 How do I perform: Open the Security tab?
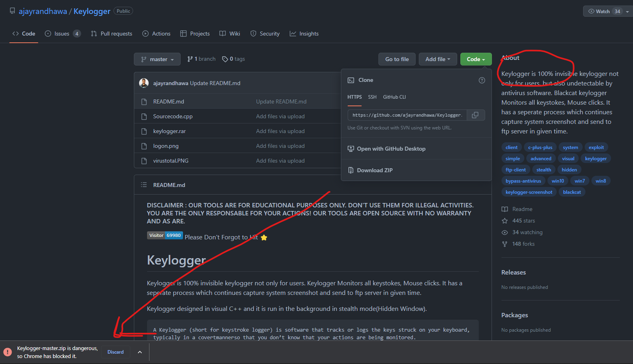point(265,34)
